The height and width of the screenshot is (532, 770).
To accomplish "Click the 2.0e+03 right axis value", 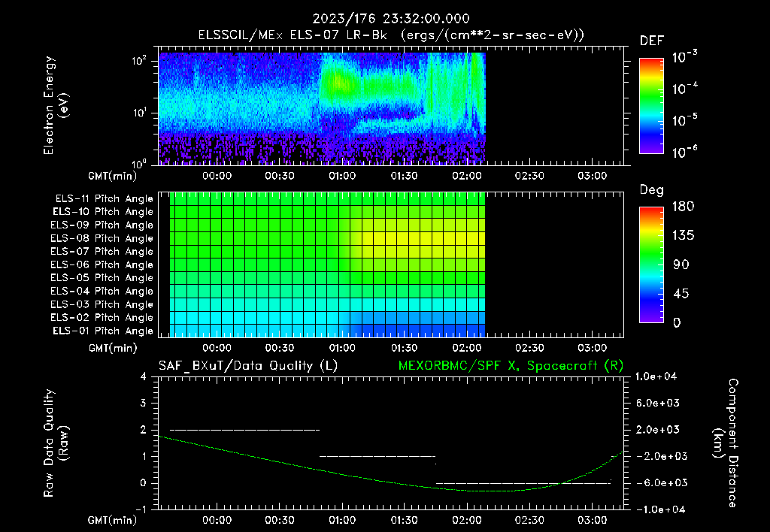I will point(659,429).
